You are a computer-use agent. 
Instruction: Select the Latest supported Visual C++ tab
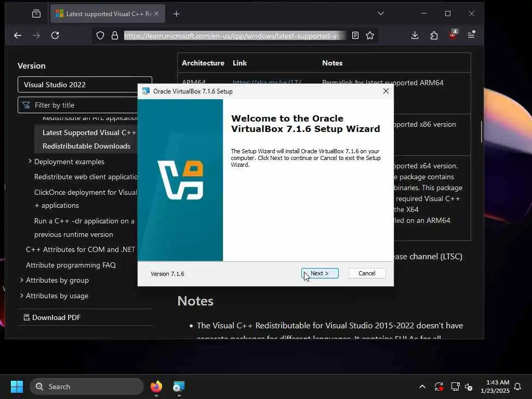tap(108, 14)
